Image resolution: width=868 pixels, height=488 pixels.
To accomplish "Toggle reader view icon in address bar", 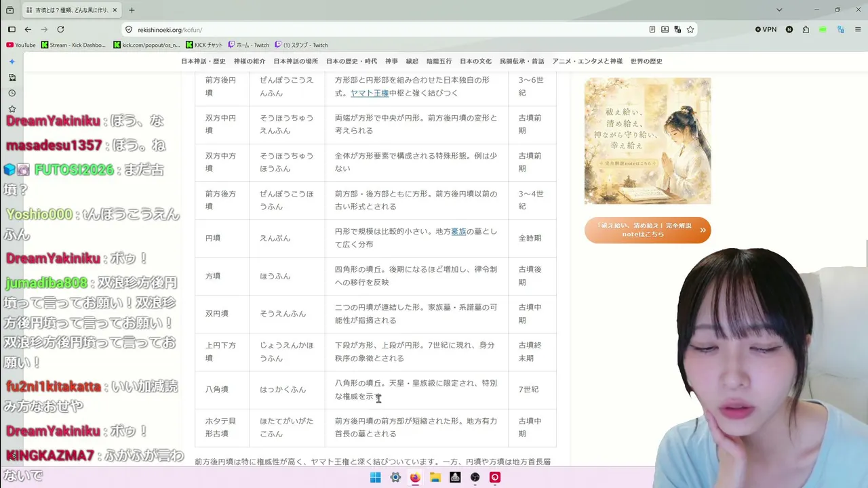I will pyautogui.click(x=652, y=30).
